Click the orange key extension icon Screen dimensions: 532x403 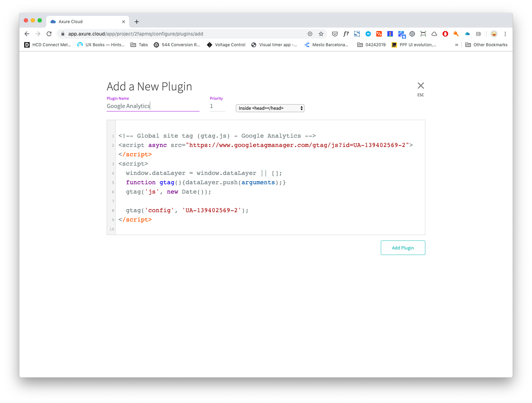tap(456, 34)
